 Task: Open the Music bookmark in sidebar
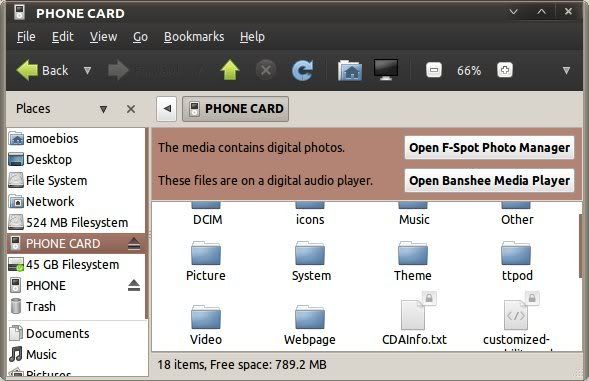coord(76,354)
